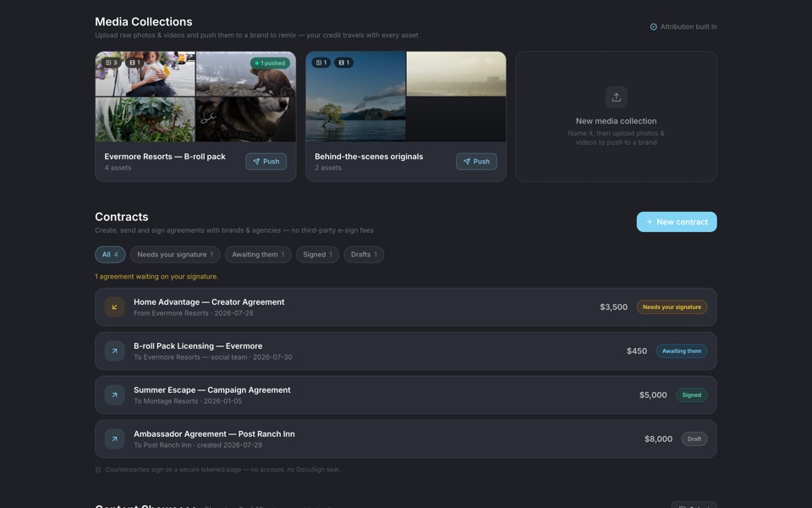Screen dimensions: 812x508
Task: Click the 1 pushed status badge
Action: (270, 63)
